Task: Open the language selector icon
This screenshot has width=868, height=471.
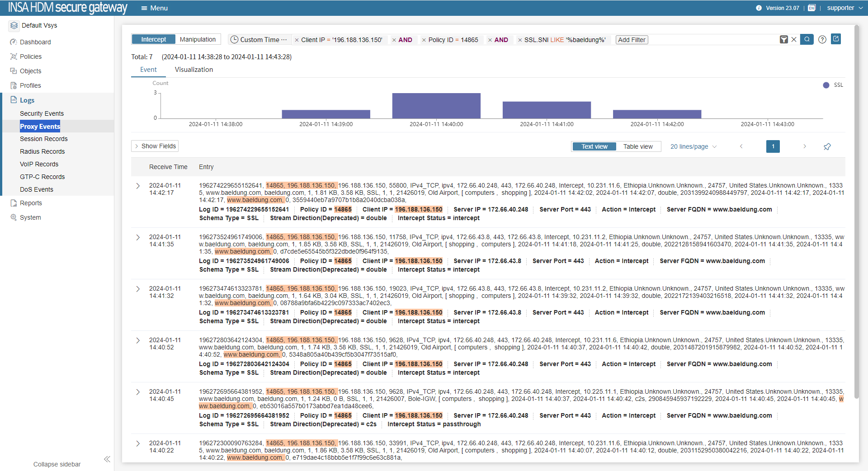Action: [811, 8]
